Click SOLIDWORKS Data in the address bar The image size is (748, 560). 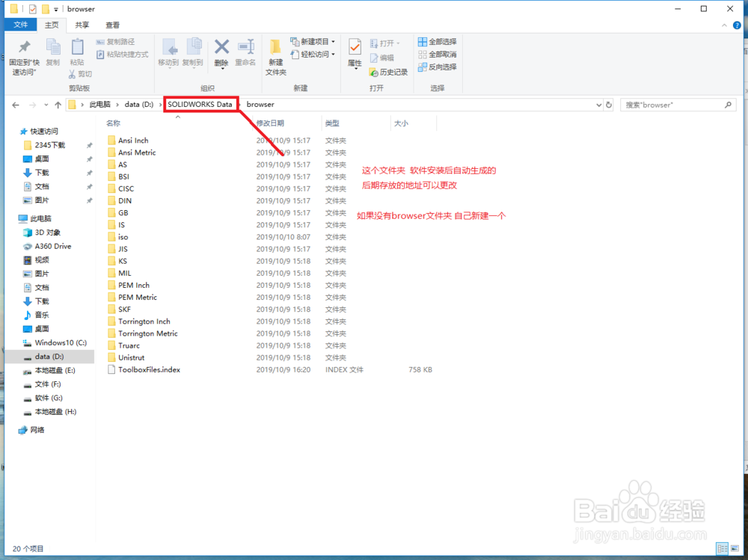click(x=200, y=105)
